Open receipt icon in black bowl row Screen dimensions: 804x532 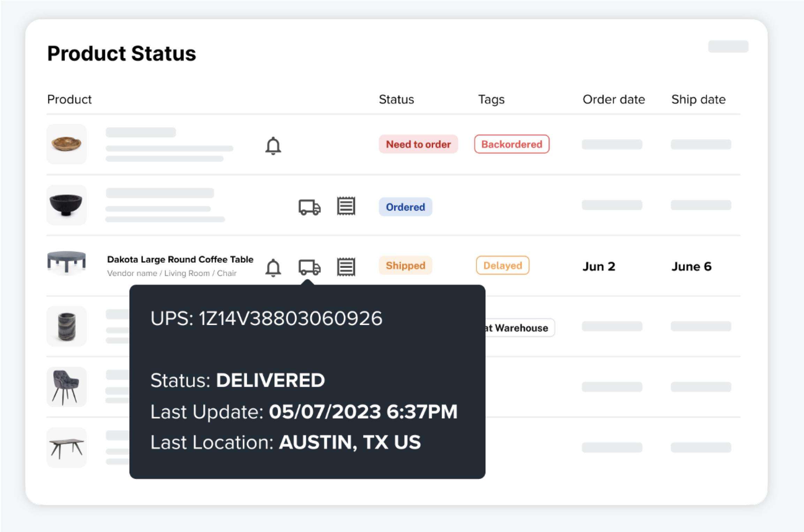coord(346,206)
